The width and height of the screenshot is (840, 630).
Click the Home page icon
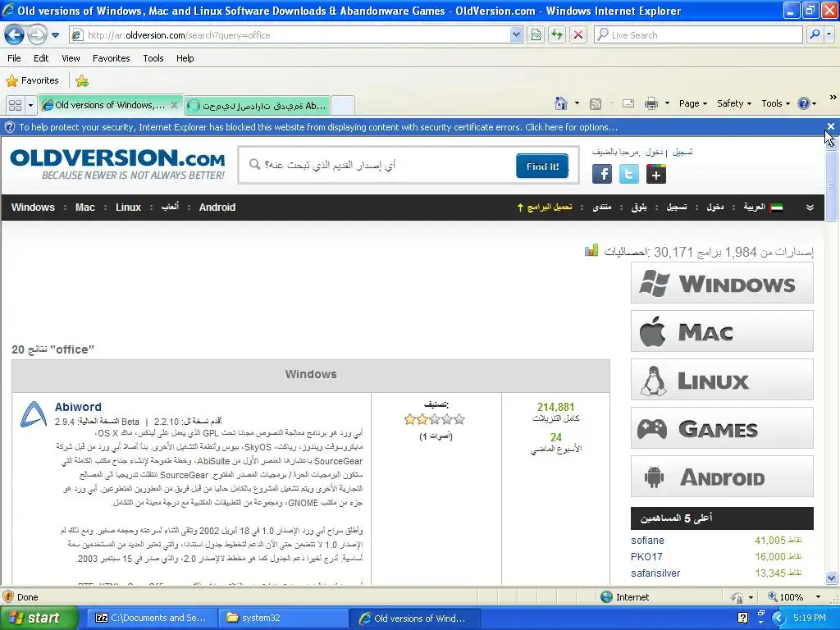[x=561, y=103]
